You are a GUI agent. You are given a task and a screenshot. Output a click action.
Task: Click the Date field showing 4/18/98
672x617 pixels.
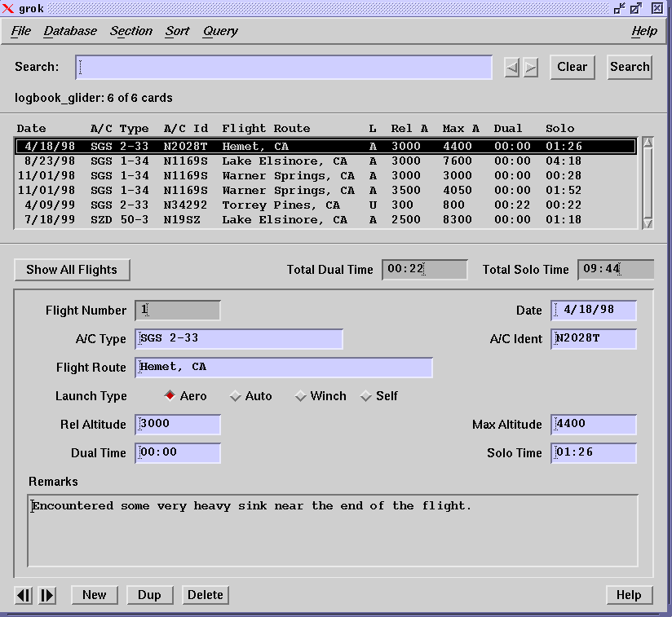click(x=594, y=311)
